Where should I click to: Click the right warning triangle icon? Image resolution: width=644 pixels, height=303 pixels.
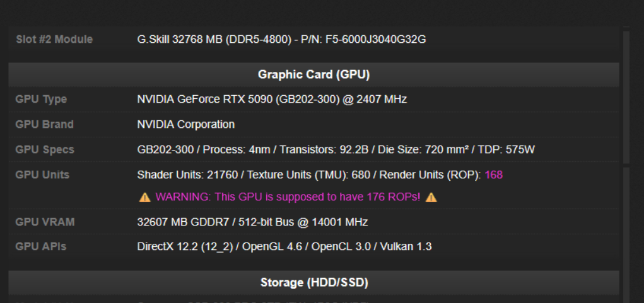click(x=431, y=198)
